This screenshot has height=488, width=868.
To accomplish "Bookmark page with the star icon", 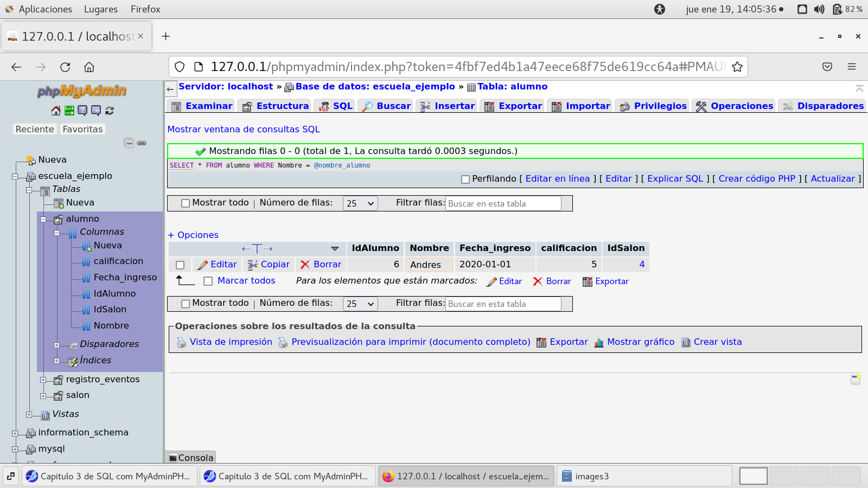I will coord(737,67).
